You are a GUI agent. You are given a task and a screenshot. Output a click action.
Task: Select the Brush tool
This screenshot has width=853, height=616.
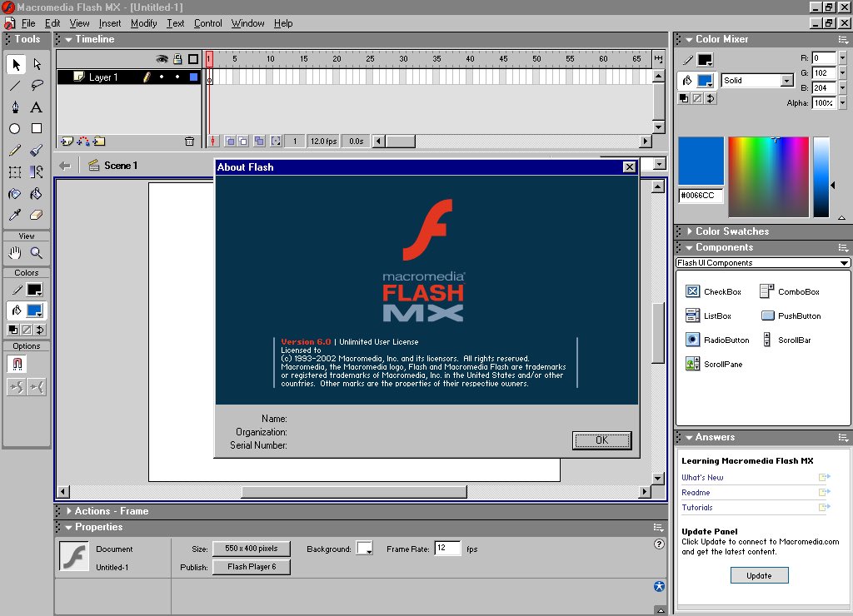pyautogui.click(x=37, y=150)
